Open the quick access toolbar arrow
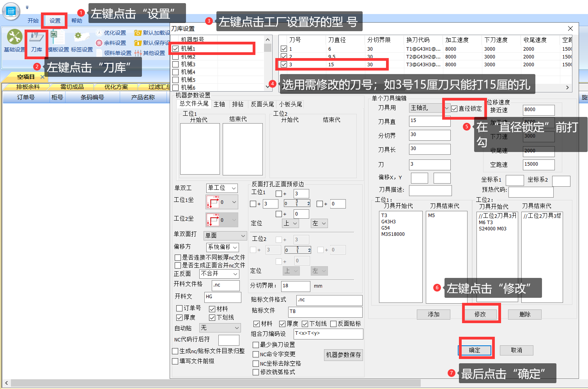 tap(27, 7)
